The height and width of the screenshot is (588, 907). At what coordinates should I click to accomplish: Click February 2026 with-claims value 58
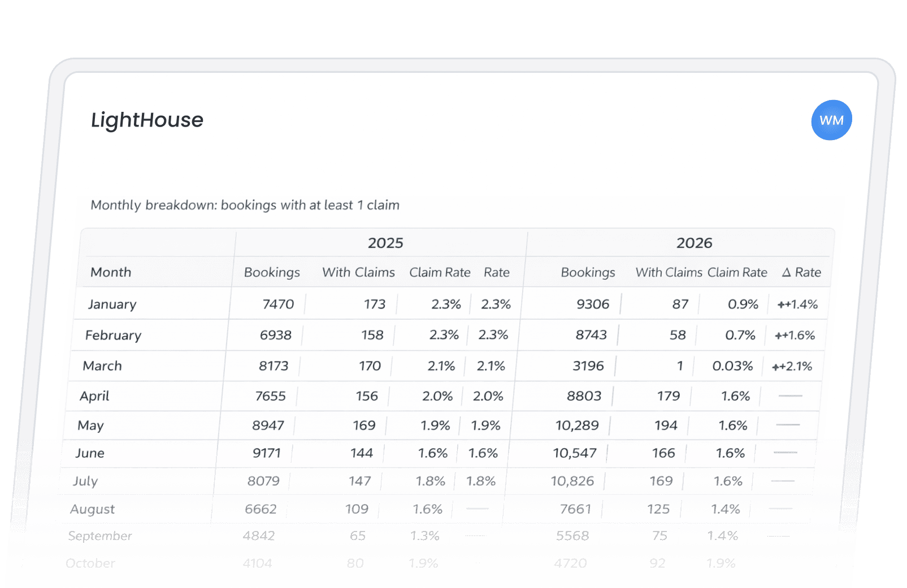pyautogui.click(x=678, y=335)
